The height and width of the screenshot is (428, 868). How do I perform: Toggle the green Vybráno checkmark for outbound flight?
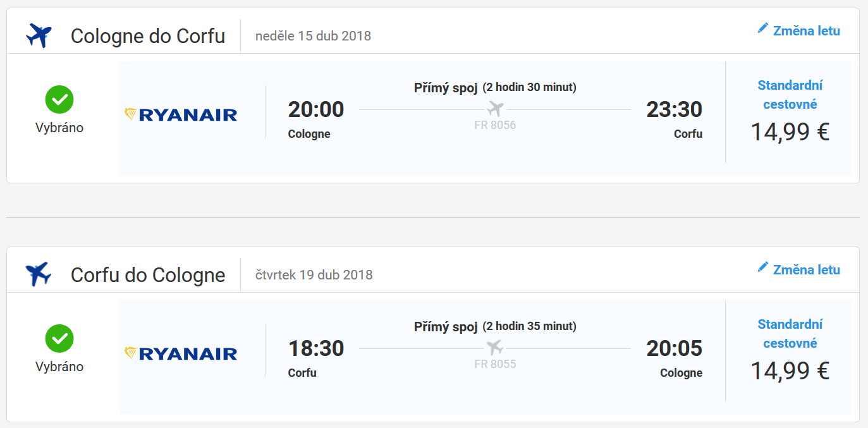click(x=59, y=99)
